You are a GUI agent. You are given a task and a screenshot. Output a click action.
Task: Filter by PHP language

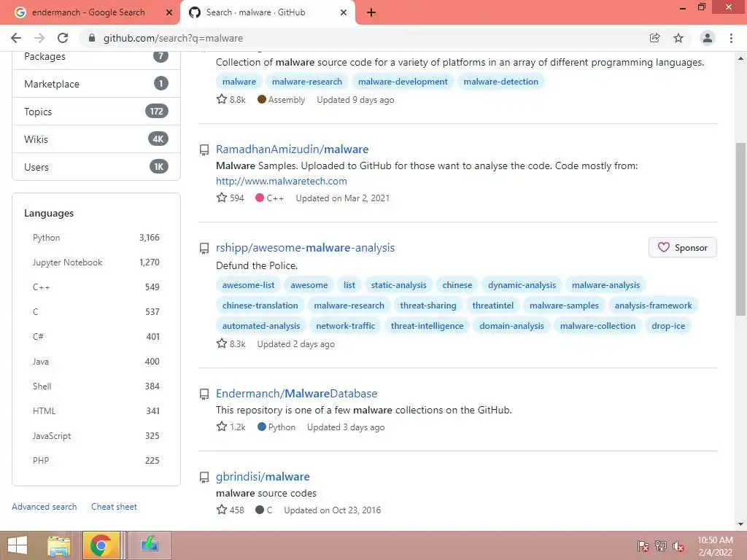pyautogui.click(x=96, y=461)
